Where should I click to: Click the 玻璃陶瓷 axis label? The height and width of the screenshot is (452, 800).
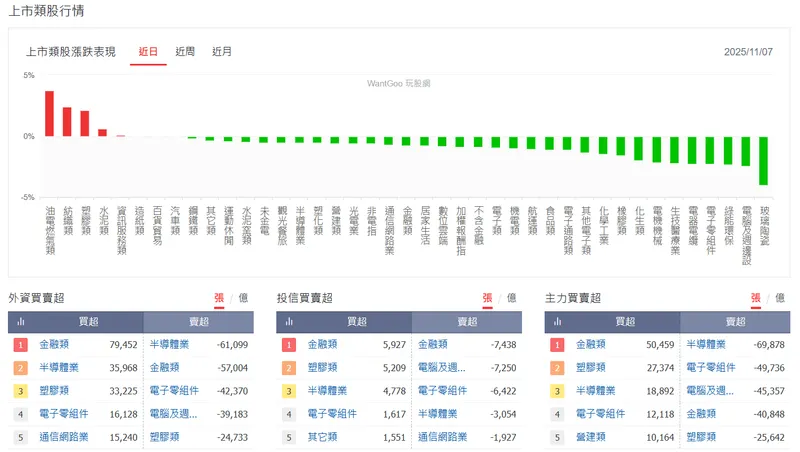764,225
